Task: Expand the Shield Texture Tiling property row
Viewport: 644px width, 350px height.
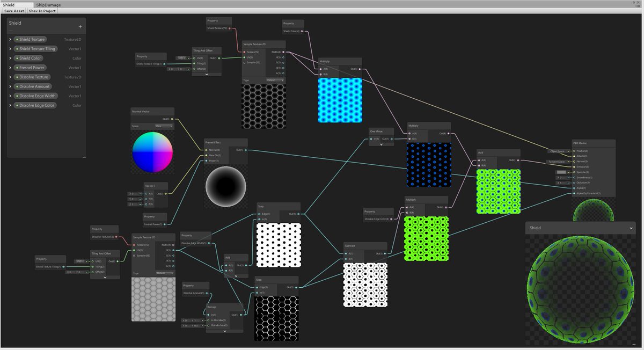Action: pos(10,49)
